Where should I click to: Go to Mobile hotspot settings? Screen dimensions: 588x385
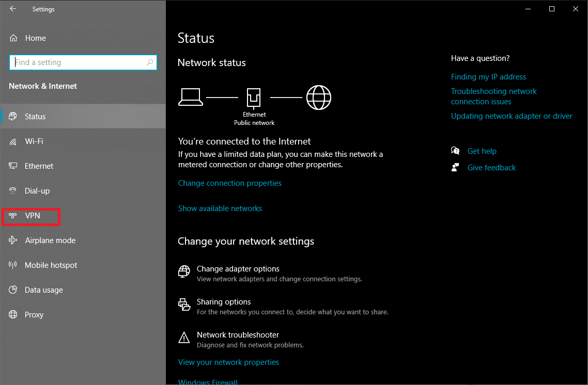[x=83, y=265]
